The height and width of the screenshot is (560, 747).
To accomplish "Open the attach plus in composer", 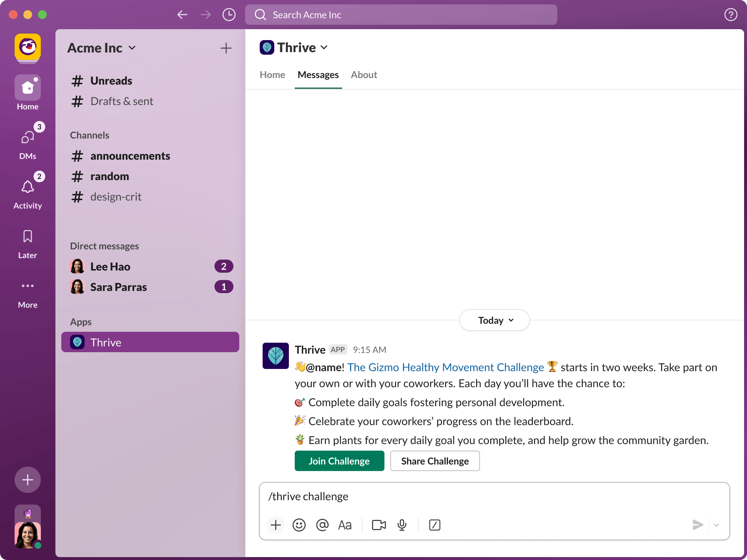I will click(276, 525).
